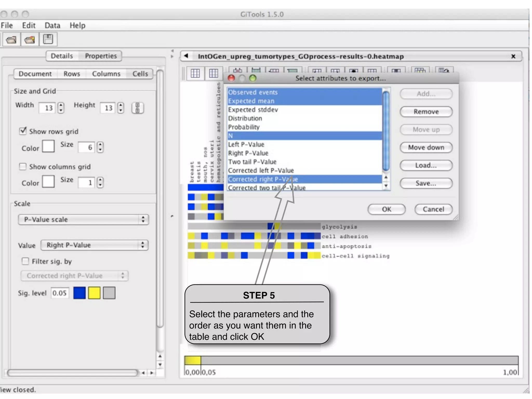Click the orange folder icon in main toolbar

(x=30, y=40)
